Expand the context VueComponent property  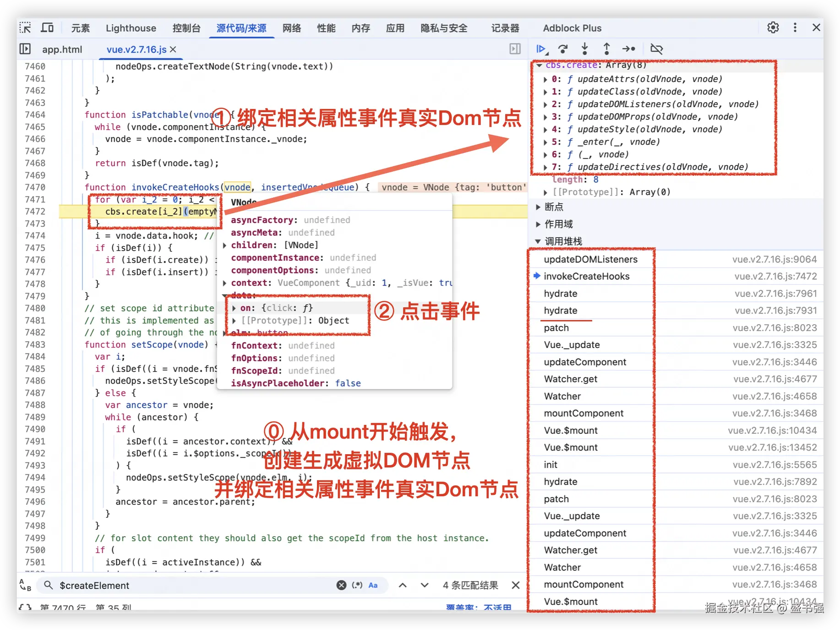[225, 283]
